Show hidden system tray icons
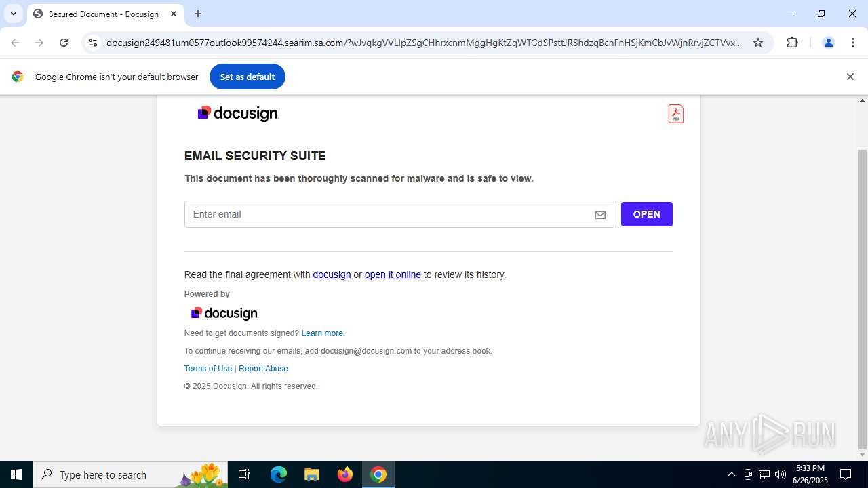Viewport: 868px width, 488px height. pyautogui.click(x=731, y=474)
